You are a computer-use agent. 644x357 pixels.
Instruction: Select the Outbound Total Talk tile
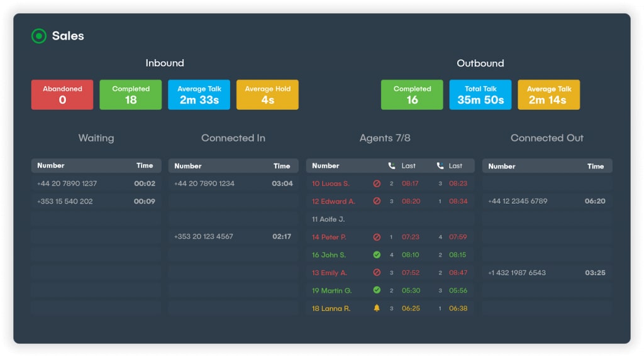click(x=480, y=95)
